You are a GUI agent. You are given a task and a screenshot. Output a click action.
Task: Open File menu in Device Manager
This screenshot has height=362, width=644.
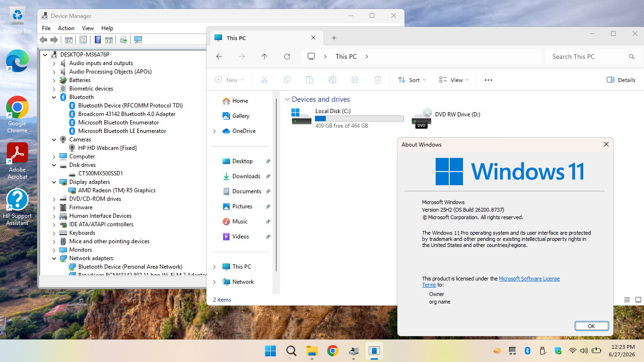pos(46,28)
